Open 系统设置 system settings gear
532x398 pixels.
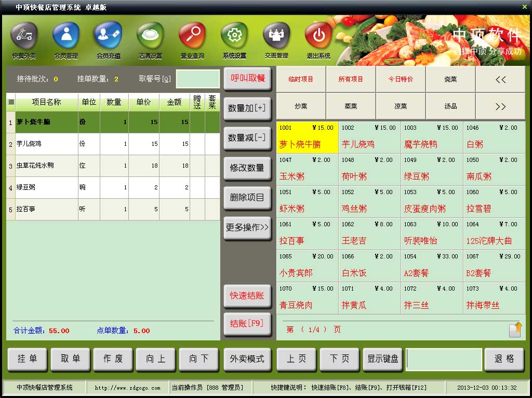(x=234, y=36)
